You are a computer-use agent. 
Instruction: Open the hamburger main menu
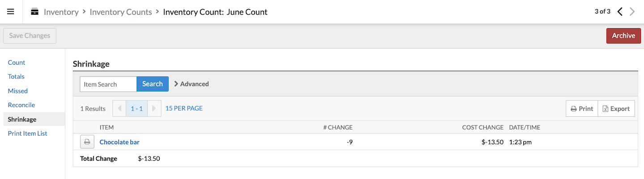[11, 12]
